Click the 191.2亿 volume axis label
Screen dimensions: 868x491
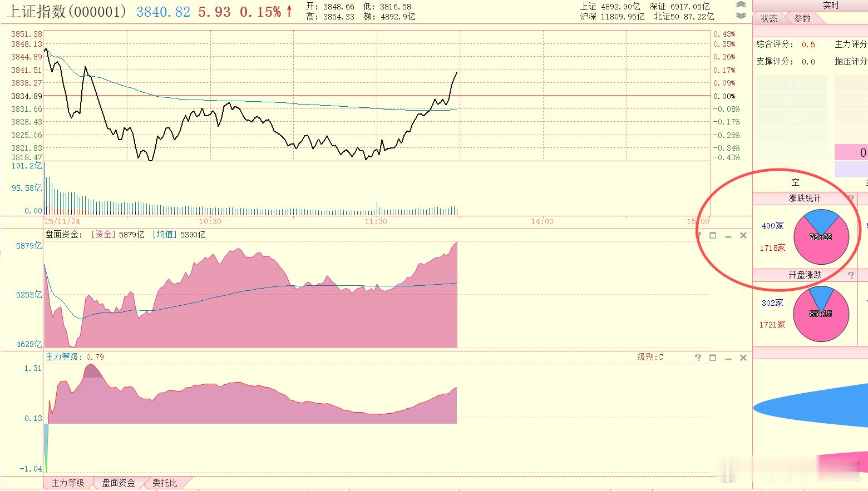[27, 166]
